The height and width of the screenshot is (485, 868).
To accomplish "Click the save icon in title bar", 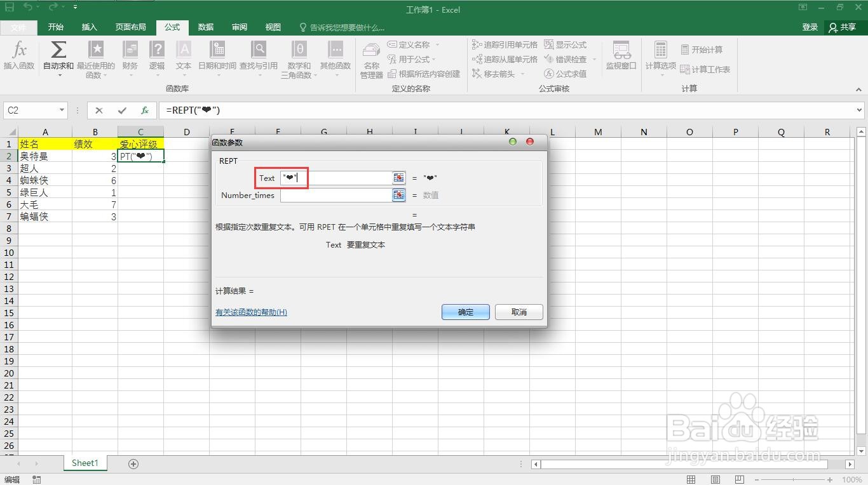I will click(x=10, y=8).
